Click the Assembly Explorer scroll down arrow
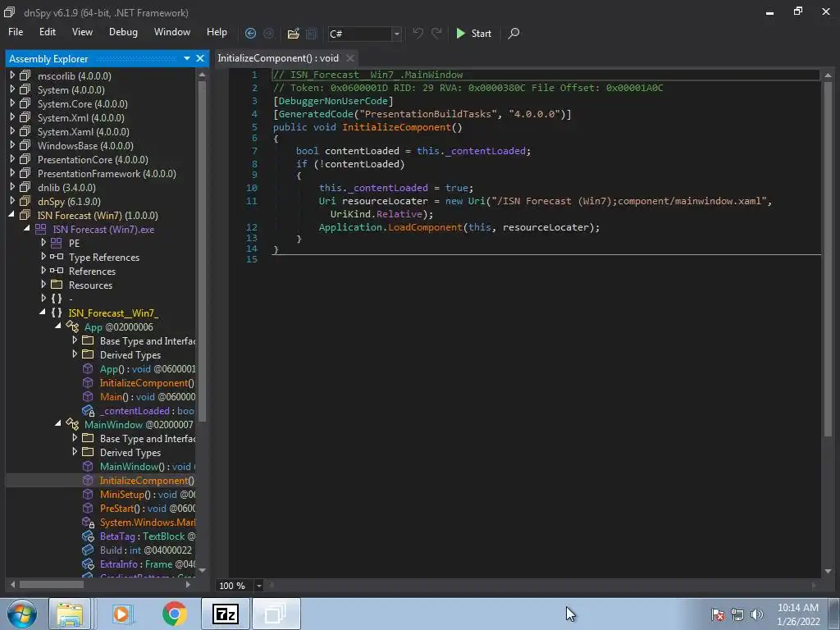This screenshot has width=840, height=630. coord(202,571)
